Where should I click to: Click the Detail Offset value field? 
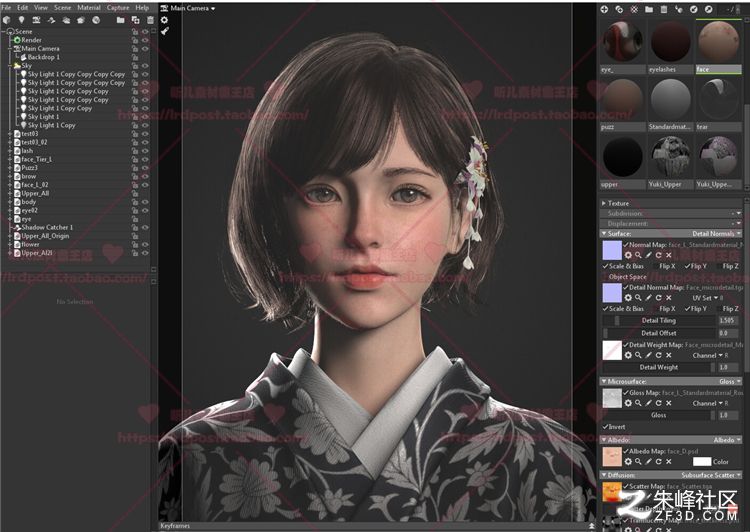point(728,333)
